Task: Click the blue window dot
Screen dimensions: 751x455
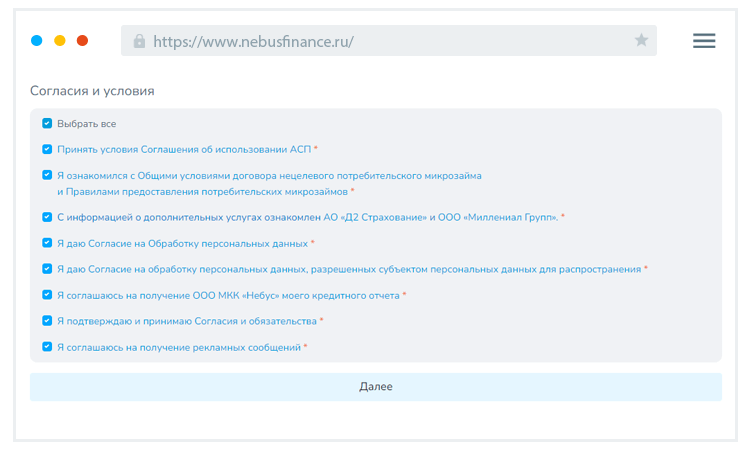Action: [37, 41]
